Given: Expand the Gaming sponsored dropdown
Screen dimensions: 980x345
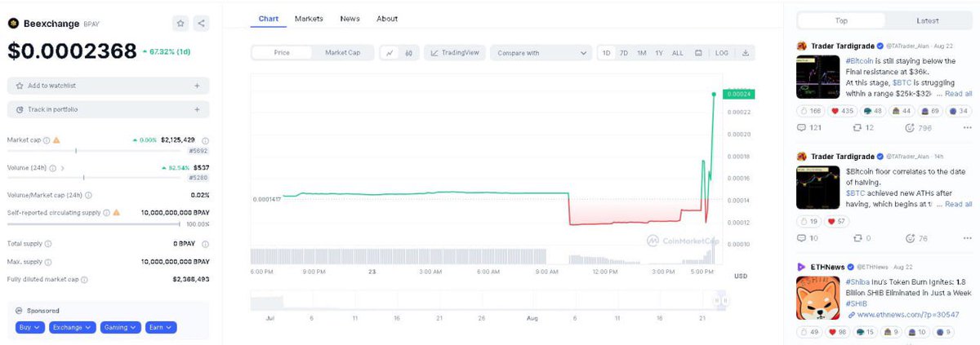Looking at the screenshot, I should pos(121,328).
